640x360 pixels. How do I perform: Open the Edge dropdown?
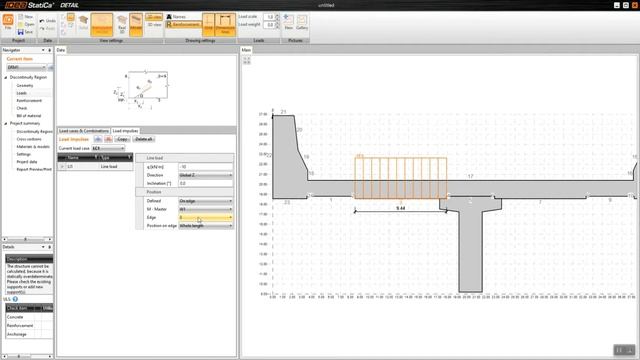click(205, 218)
